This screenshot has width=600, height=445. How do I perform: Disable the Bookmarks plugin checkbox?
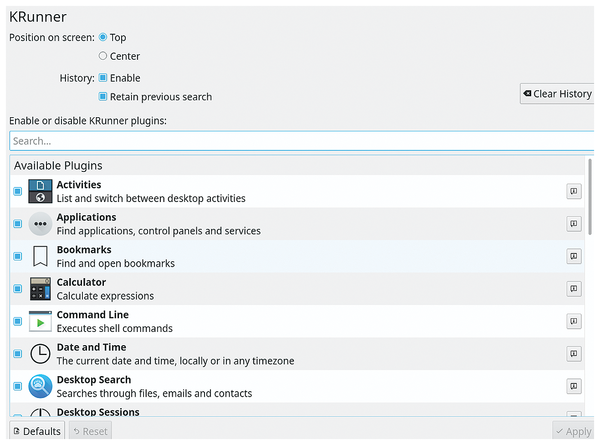point(18,256)
